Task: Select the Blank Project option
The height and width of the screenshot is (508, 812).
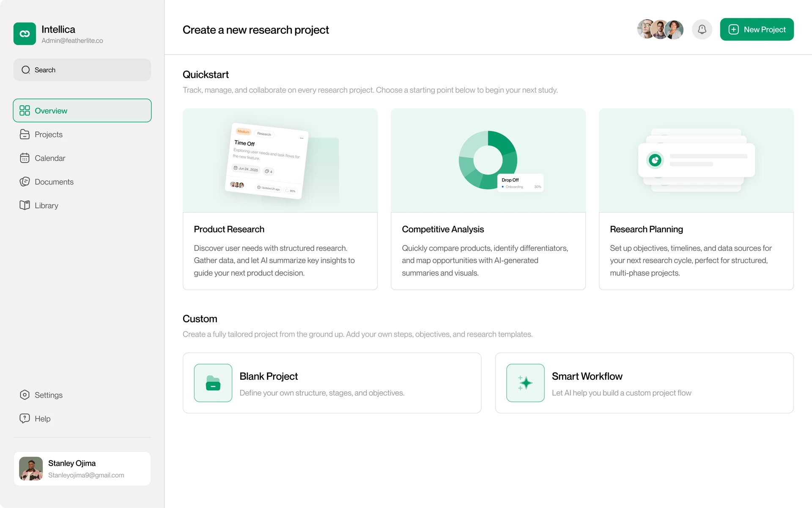Action: [x=332, y=383]
